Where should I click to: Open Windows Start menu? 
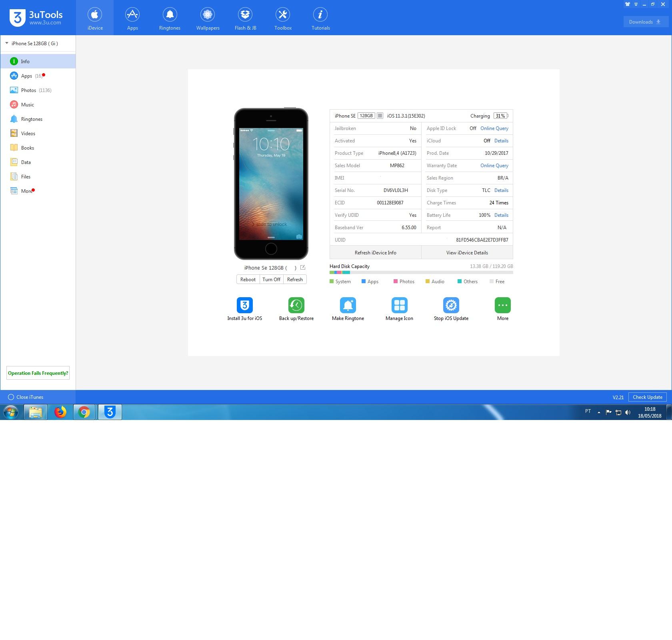click(x=11, y=412)
